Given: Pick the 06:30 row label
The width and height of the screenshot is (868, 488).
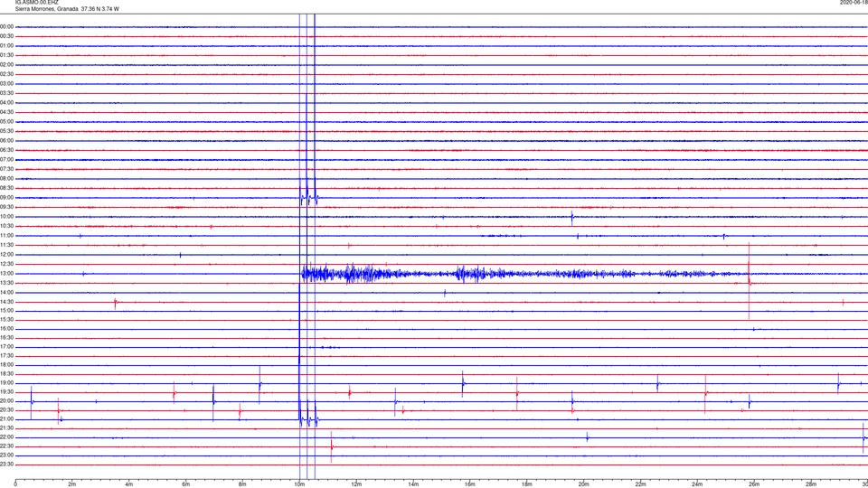Looking at the screenshot, I should point(6,150).
